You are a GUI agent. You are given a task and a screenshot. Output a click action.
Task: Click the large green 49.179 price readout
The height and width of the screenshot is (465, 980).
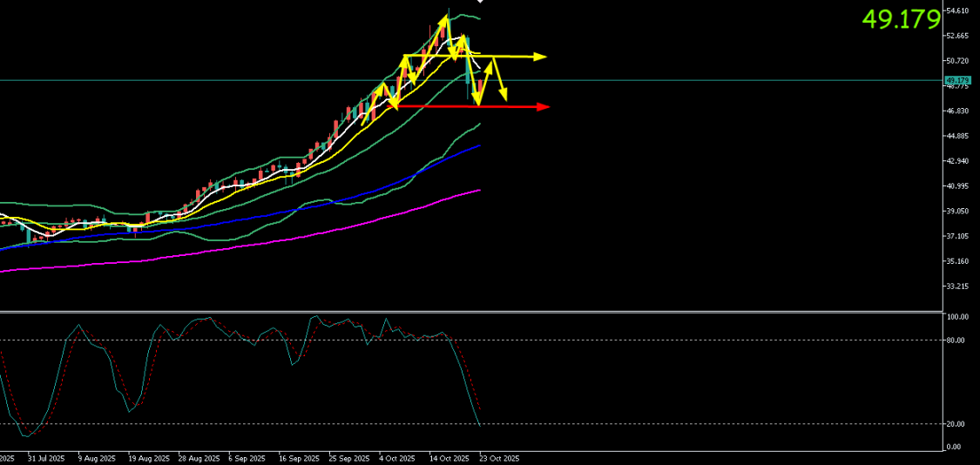[901, 19]
